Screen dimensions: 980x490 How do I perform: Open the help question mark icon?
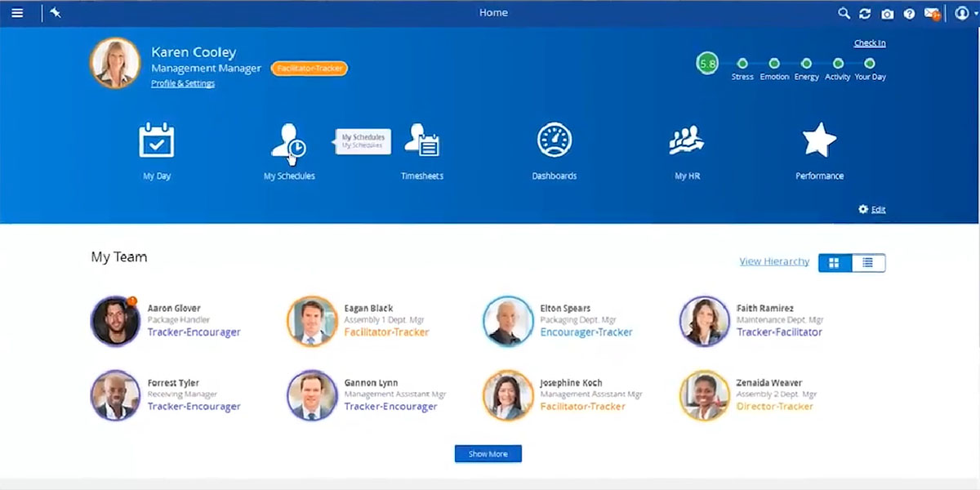click(909, 14)
